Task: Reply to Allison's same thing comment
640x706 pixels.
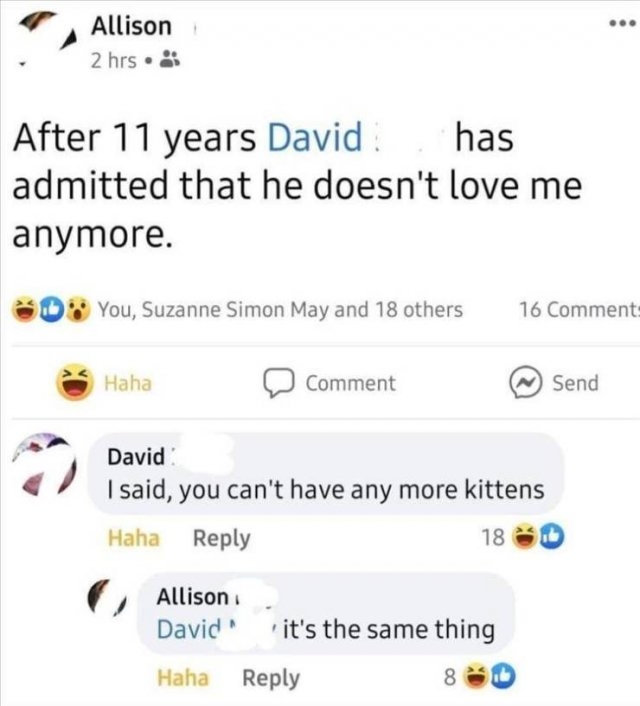Action: coord(270,677)
